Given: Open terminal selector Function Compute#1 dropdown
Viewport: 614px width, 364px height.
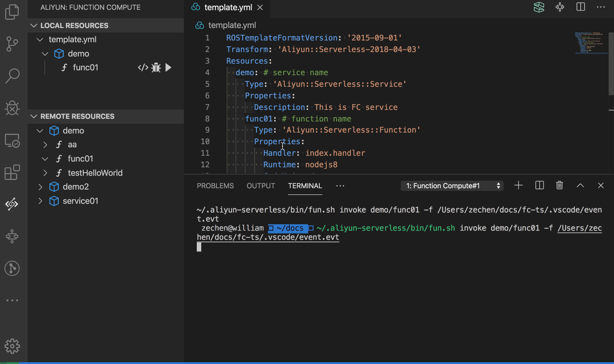Looking at the screenshot, I should pyautogui.click(x=452, y=186).
